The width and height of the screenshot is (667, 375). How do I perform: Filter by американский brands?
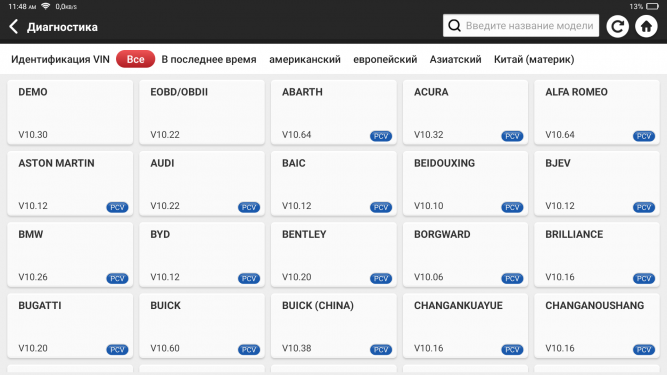305,59
